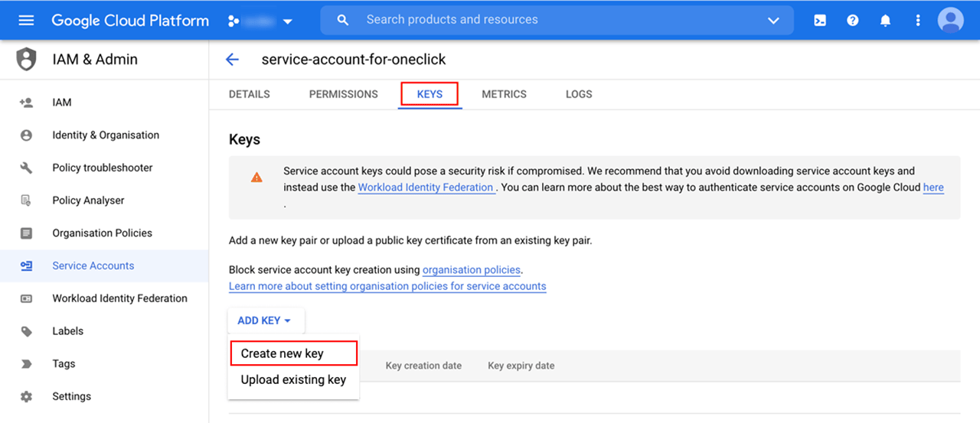
Task: Switch to the DETAILS tab
Action: (x=250, y=94)
